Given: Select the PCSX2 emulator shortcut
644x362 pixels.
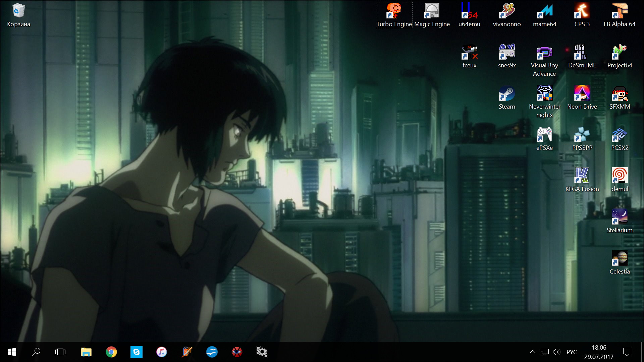Looking at the screenshot, I should (620, 139).
